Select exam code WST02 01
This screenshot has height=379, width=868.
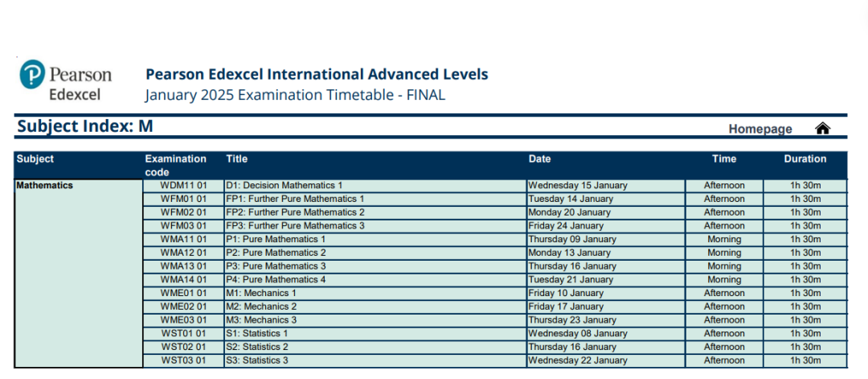coord(183,347)
